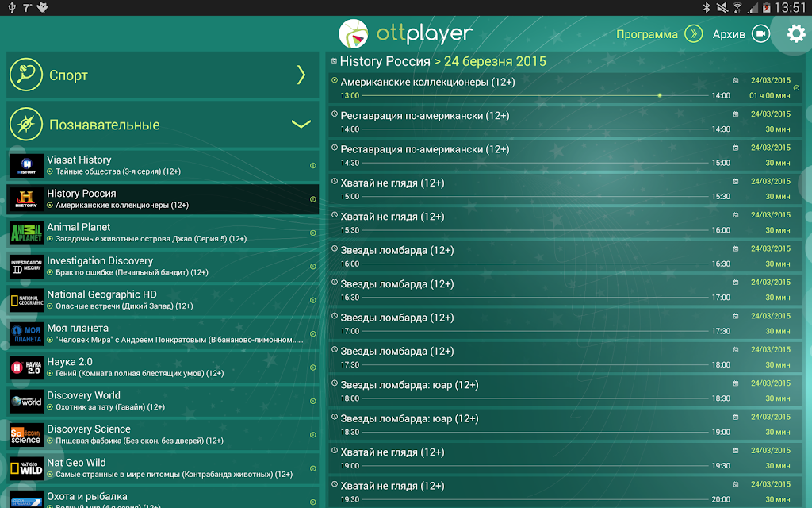812x508 pixels.
Task: Click the battery status bar icon
Action: (767, 8)
